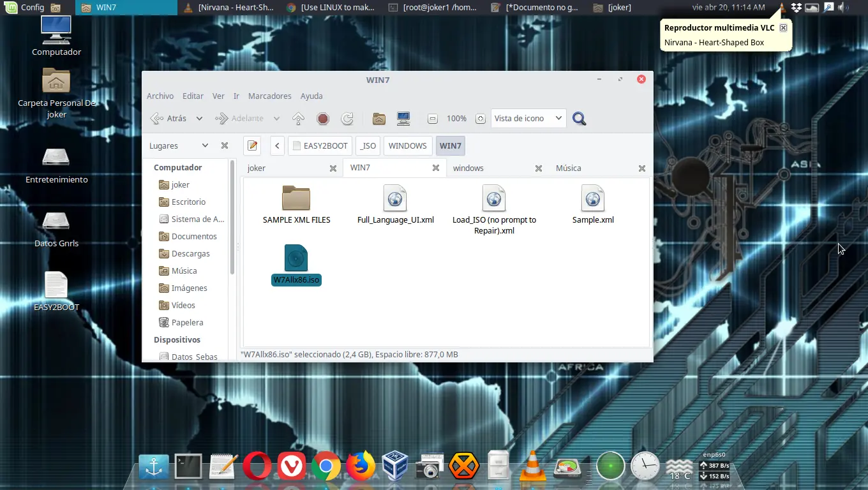
Task: Close the joker tab
Action: coord(333,168)
